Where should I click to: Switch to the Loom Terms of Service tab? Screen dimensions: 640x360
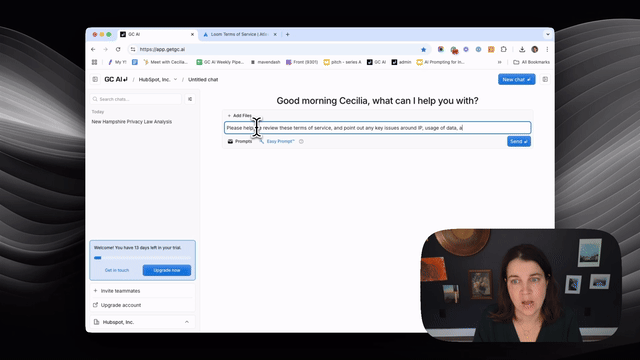239,34
